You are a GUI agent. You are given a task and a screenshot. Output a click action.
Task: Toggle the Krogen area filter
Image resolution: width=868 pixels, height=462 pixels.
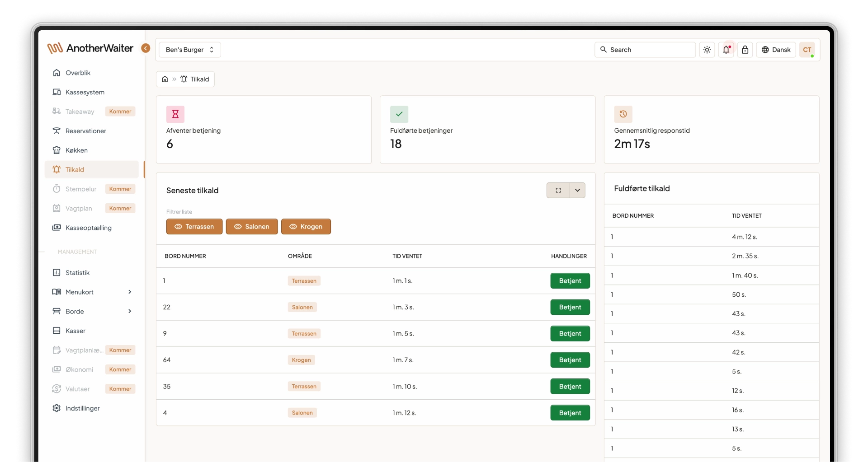tap(306, 227)
